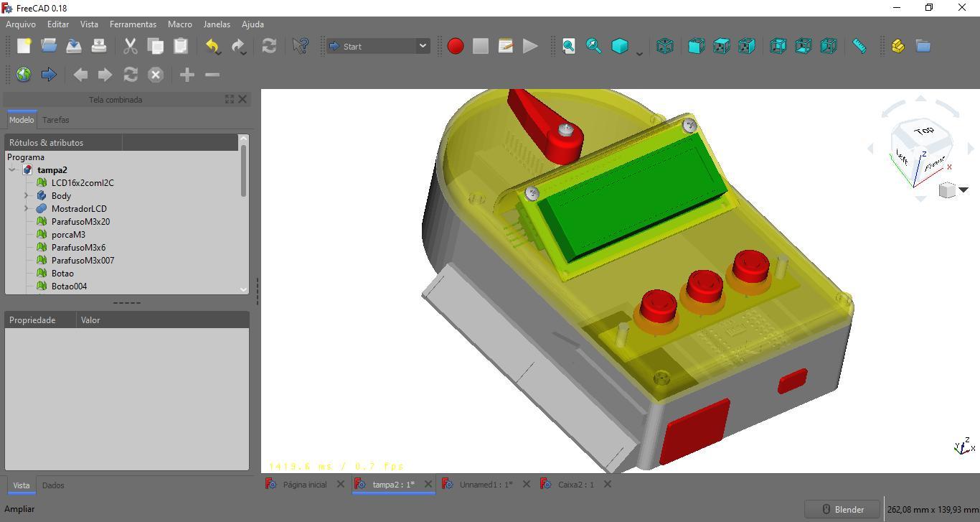This screenshot has width=980, height=522.
Task: Set the bottom view orientation
Action: pyautogui.click(x=803, y=46)
